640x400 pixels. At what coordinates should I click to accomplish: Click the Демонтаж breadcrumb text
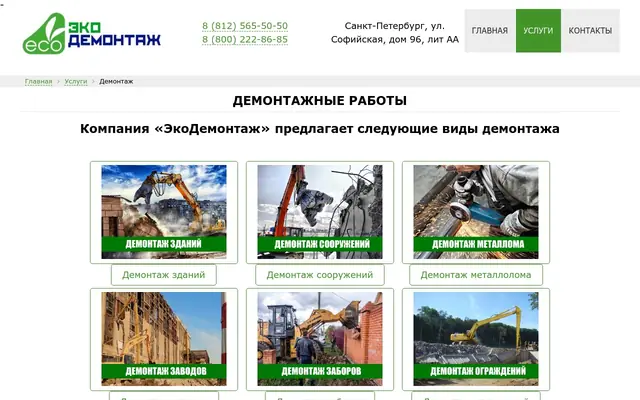(x=116, y=81)
